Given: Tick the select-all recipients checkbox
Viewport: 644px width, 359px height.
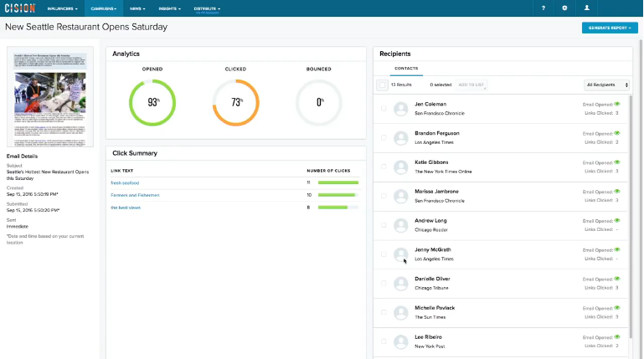Looking at the screenshot, I should (x=383, y=85).
